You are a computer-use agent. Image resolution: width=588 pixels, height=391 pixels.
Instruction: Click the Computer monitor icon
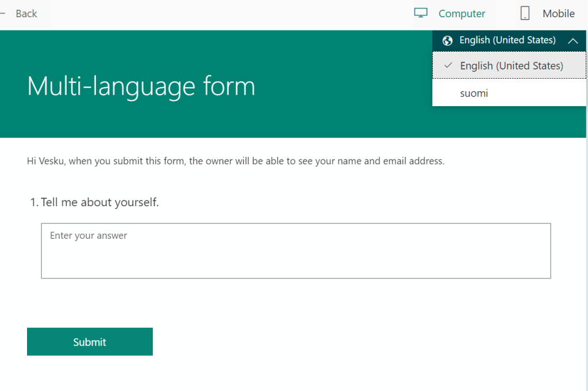coord(421,13)
